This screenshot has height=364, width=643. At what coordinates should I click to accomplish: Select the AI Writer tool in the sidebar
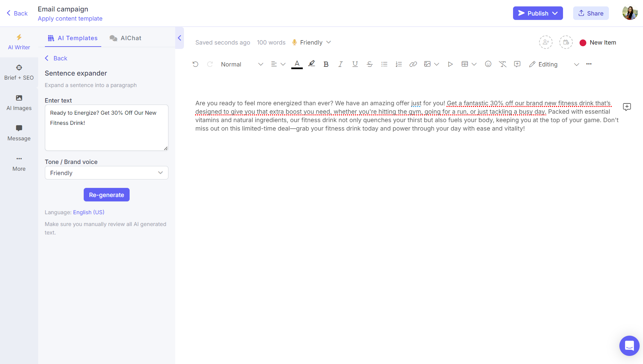tap(19, 42)
